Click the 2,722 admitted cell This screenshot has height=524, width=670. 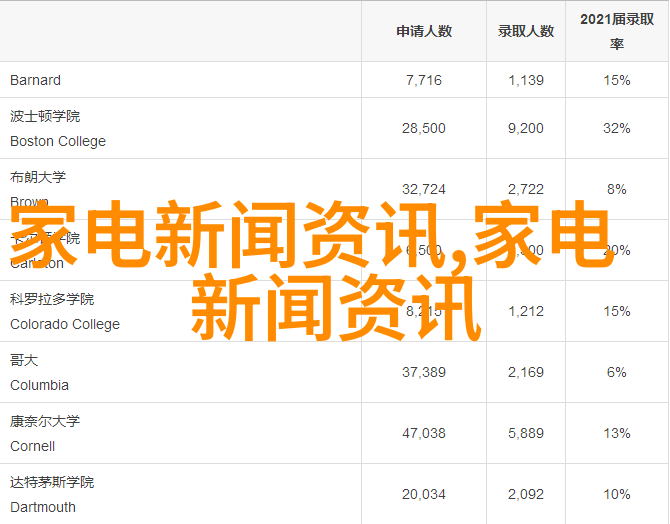[526, 189]
